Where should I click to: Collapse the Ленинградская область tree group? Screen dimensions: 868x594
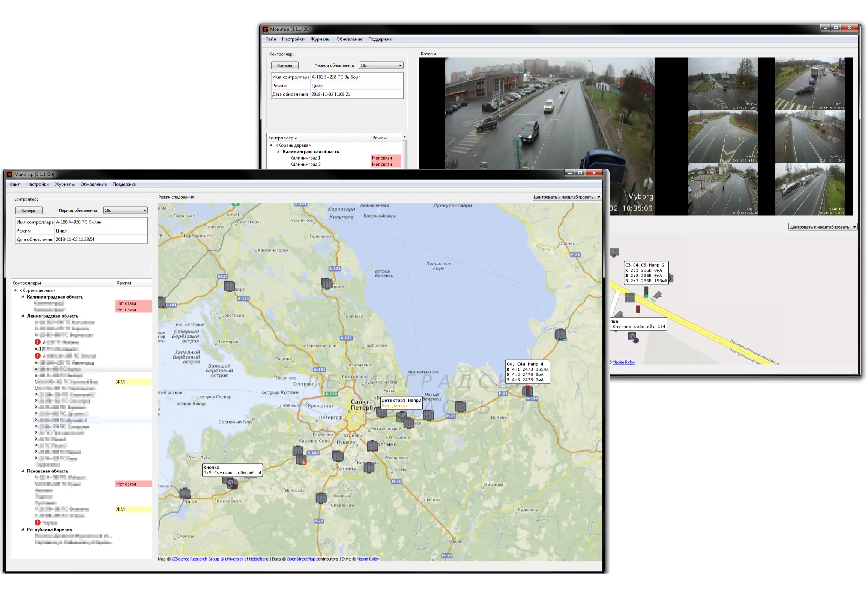[23, 316]
